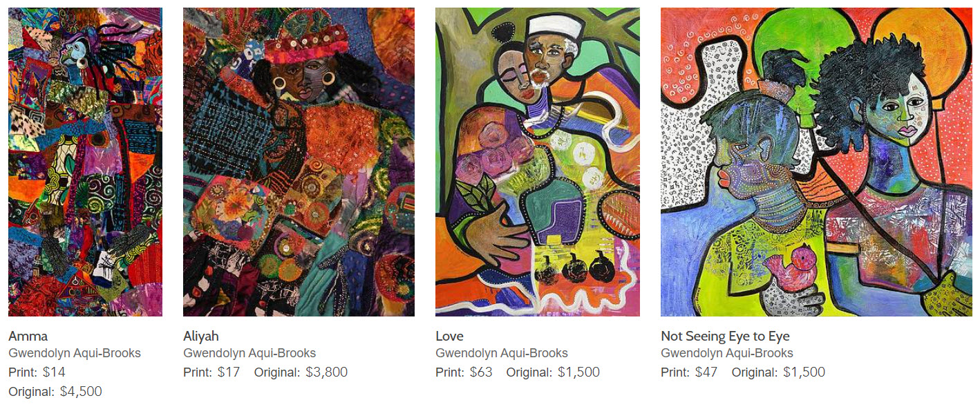This screenshot has height=407, width=980.
Task: Click Not Seeing Eye to Eye title
Action: point(725,337)
